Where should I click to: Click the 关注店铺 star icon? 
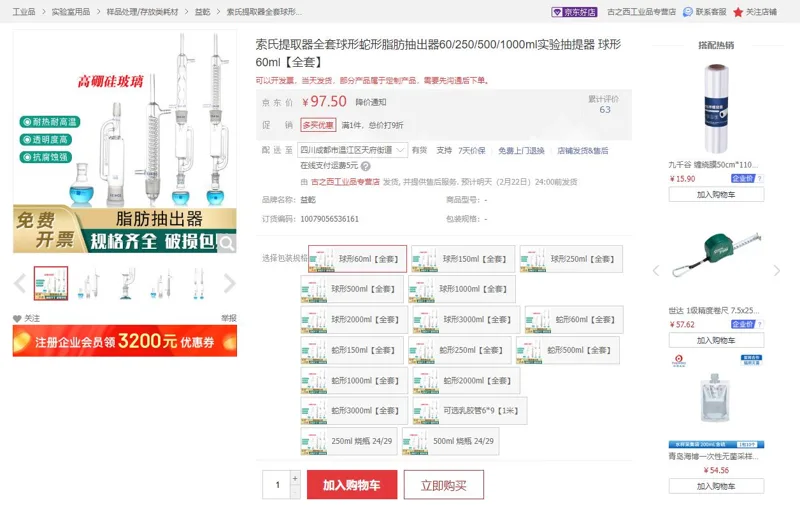point(738,12)
